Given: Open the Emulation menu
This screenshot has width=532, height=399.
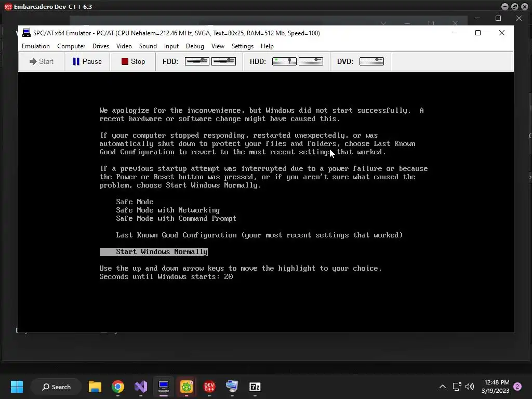Looking at the screenshot, I should 36,46.
